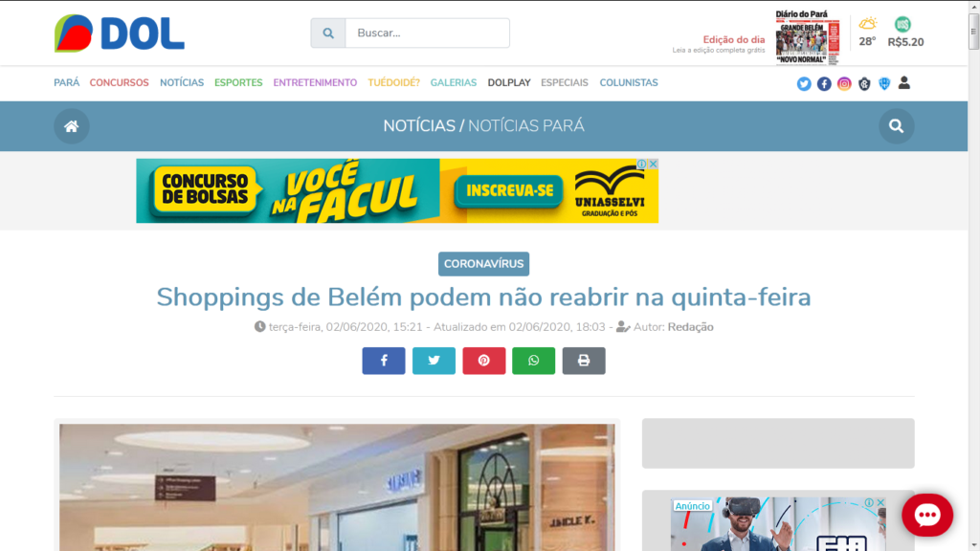The height and width of the screenshot is (551, 980).
Task: Open the red chat bubble widget
Action: (926, 516)
